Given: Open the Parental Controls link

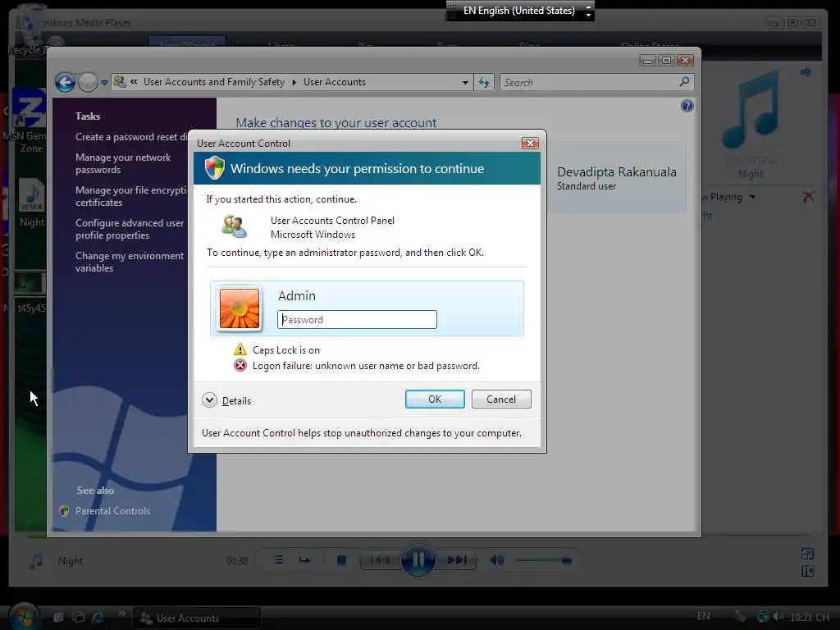Looking at the screenshot, I should point(112,511).
